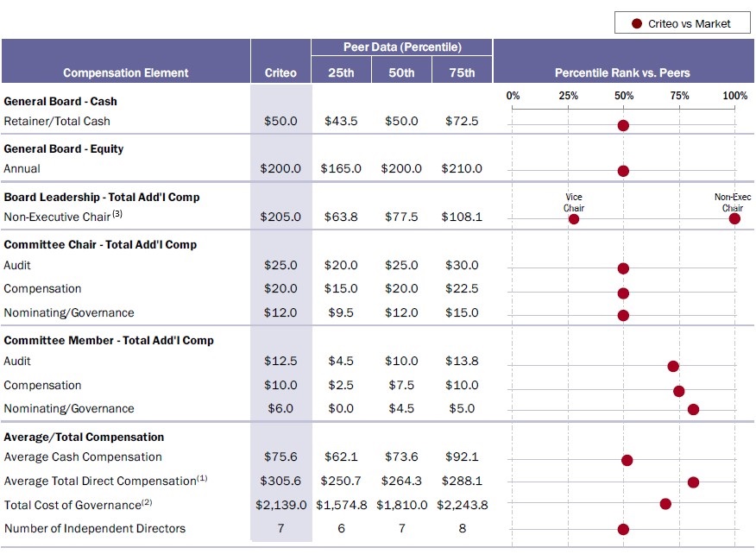This screenshot has width=756, height=554.
Task: Select the Audit committee chair dot marker
Action: [621, 268]
